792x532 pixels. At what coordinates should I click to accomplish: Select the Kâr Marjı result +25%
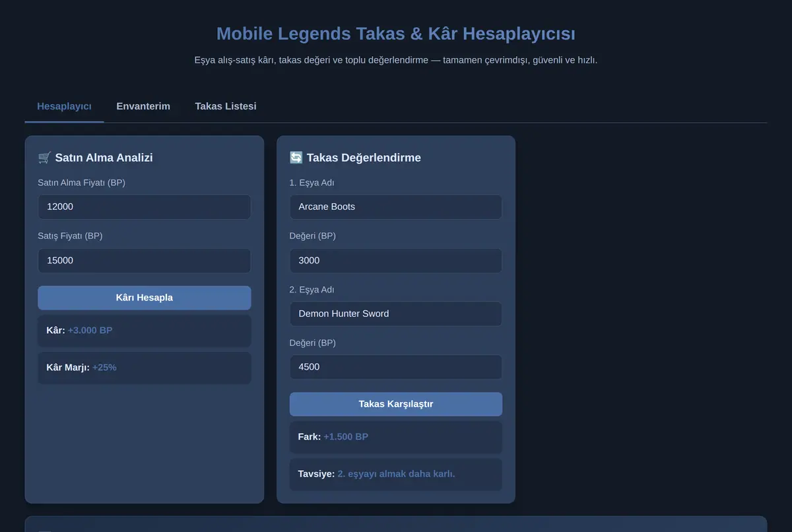104,367
